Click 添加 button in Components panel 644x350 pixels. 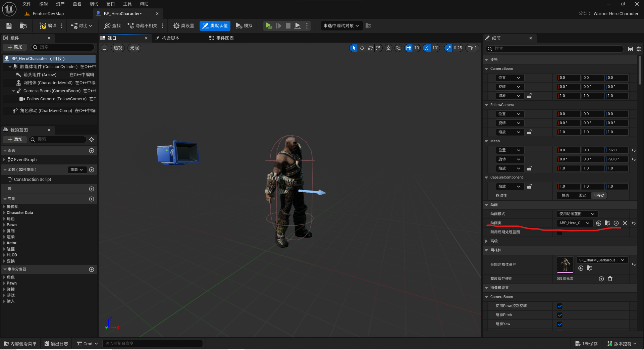15,47
